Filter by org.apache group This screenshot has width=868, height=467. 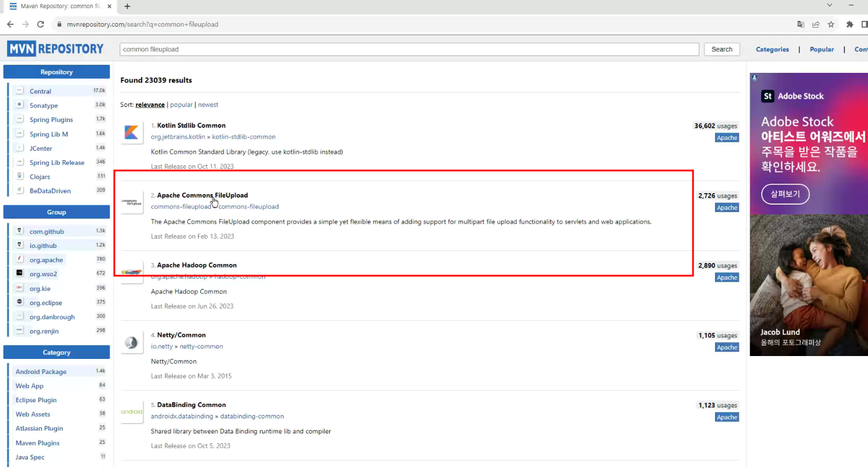pos(46,260)
